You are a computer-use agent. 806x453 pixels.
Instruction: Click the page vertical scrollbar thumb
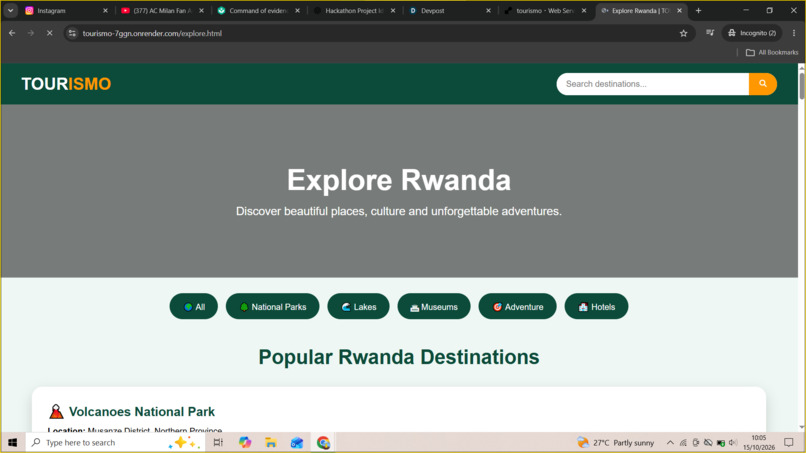click(801, 85)
